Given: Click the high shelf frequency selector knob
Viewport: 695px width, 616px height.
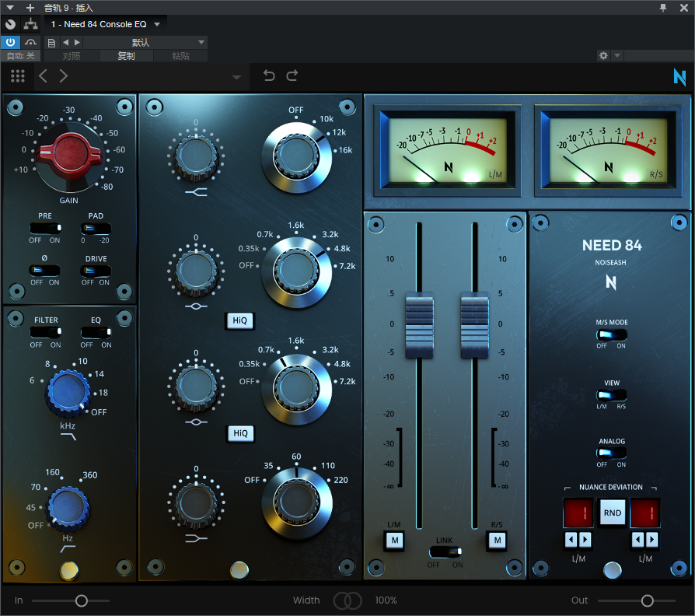Looking at the screenshot, I should pyautogui.click(x=296, y=157).
